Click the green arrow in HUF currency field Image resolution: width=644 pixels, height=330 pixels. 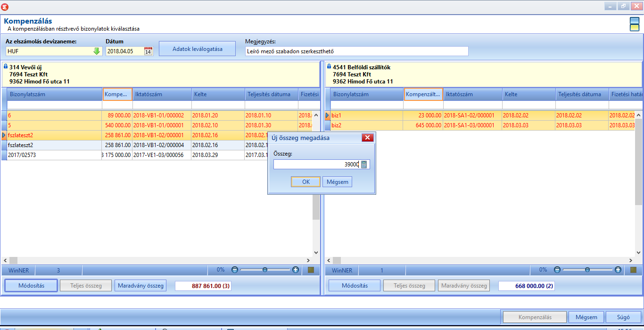[x=97, y=51]
